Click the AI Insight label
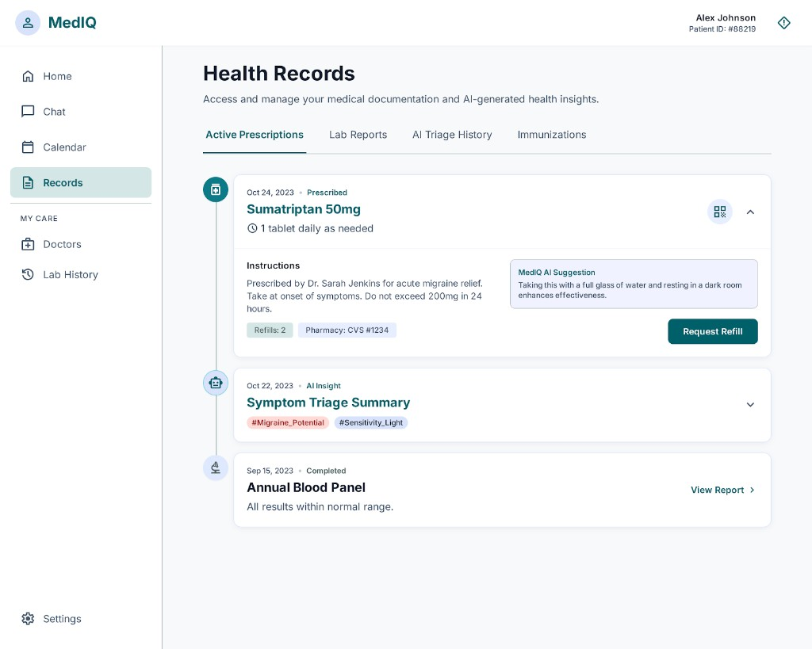 pyautogui.click(x=324, y=386)
